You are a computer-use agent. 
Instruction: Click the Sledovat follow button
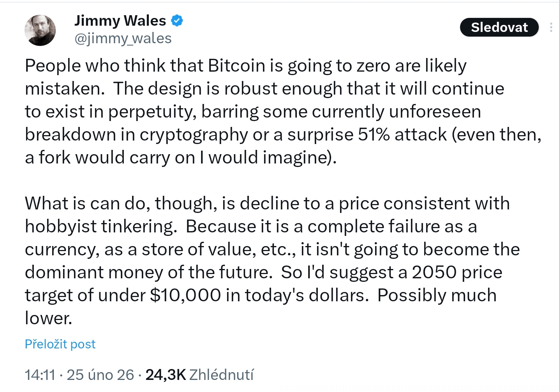499,27
